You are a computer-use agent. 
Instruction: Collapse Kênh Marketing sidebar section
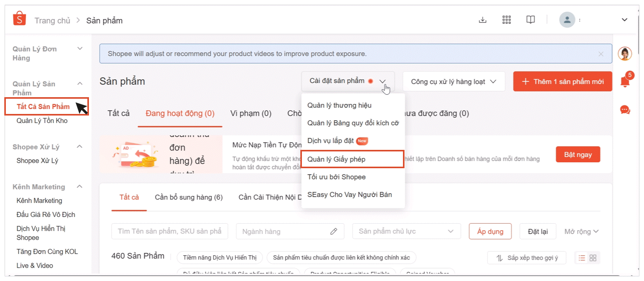point(80,187)
